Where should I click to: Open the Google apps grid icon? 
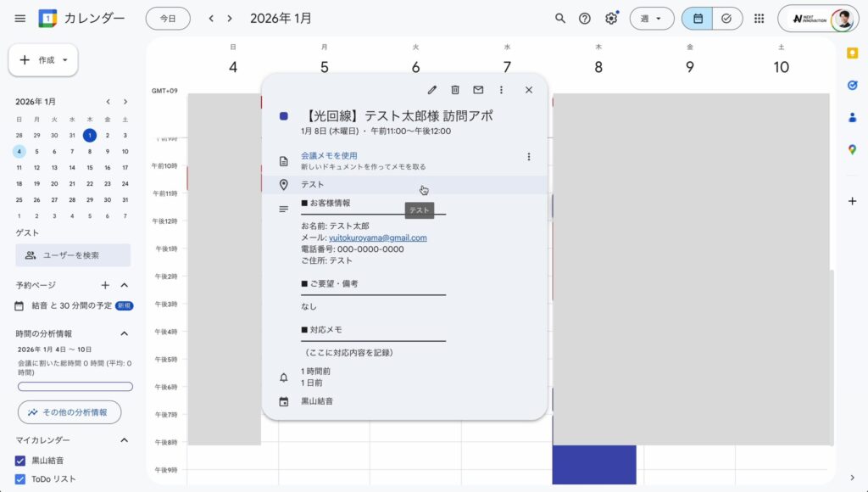(x=759, y=19)
